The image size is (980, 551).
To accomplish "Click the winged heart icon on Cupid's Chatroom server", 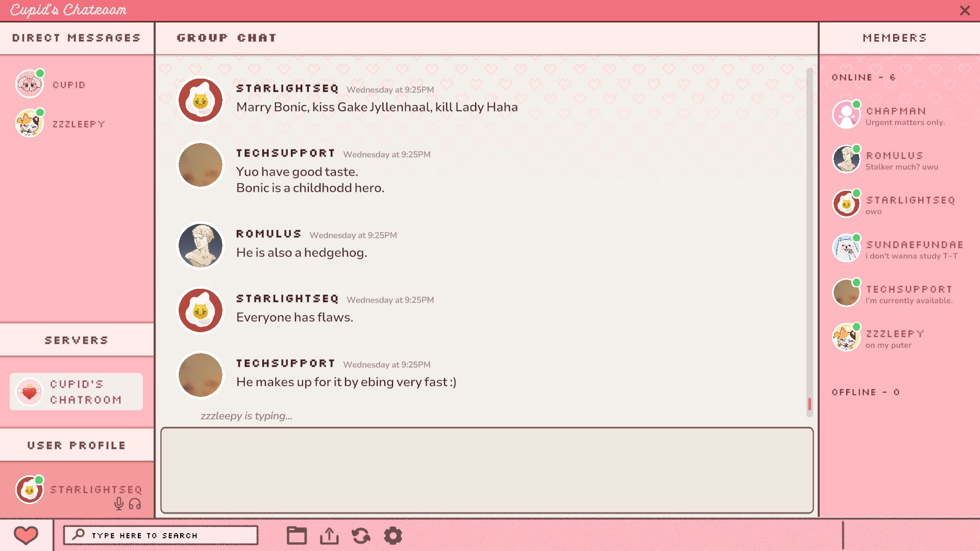I will click(x=29, y=392).
